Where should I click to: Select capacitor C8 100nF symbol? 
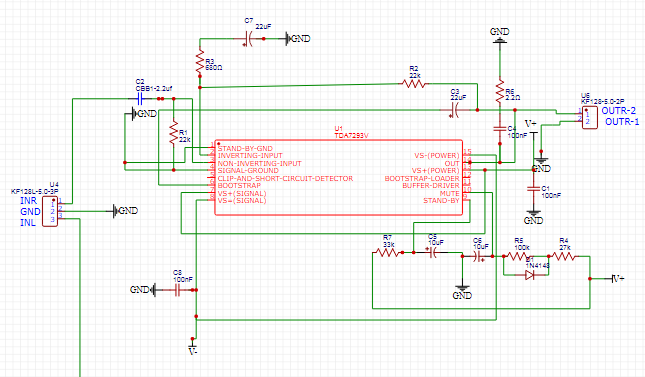177,291
